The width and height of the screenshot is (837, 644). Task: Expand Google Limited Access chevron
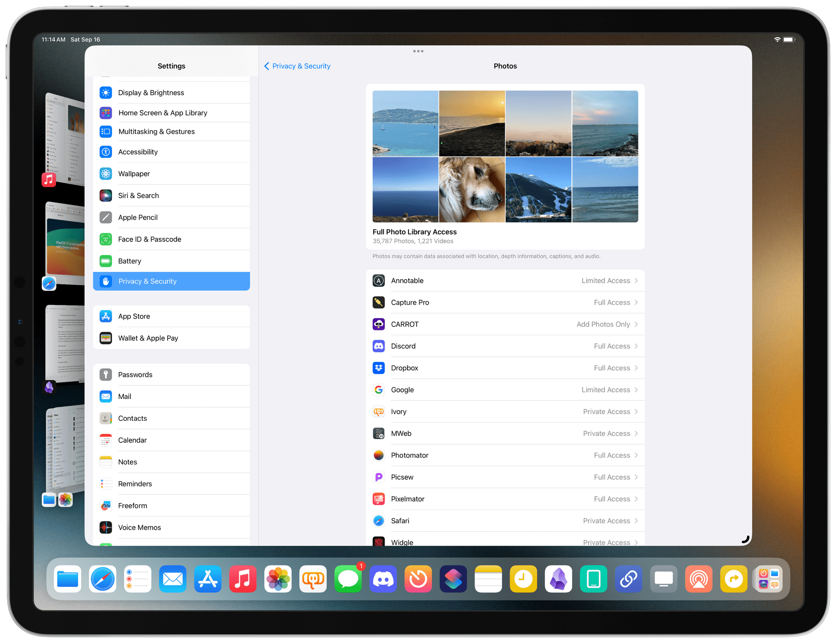636,390
